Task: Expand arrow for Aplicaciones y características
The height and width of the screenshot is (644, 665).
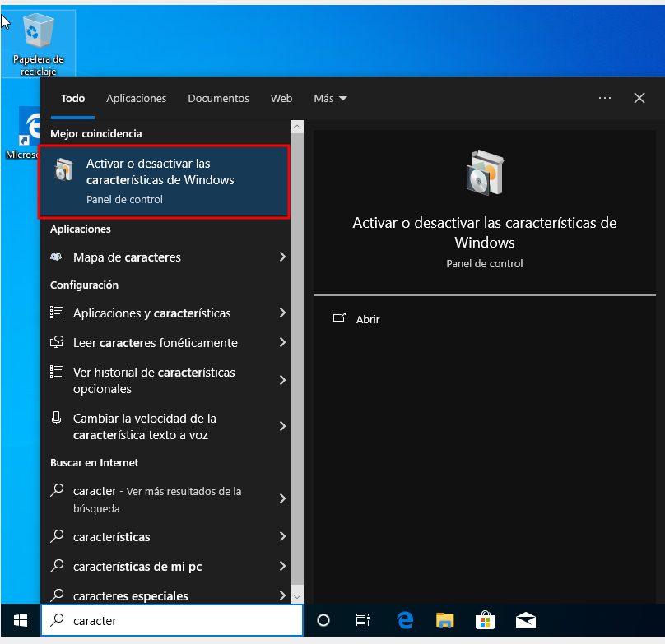Action: 282,313
